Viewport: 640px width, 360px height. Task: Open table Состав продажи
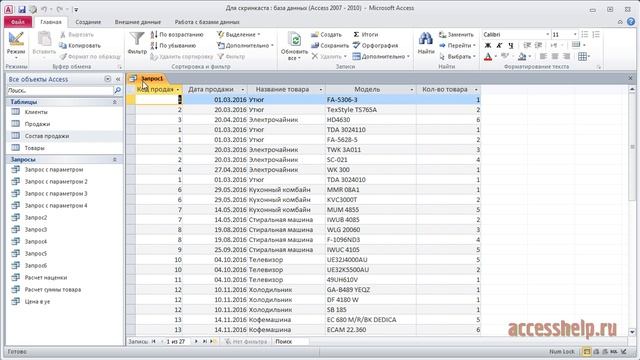click(x=47, y=136)
